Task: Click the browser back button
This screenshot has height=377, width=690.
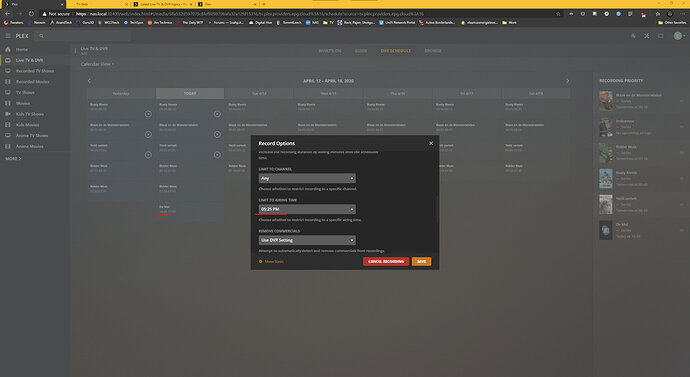Action: 7,14
